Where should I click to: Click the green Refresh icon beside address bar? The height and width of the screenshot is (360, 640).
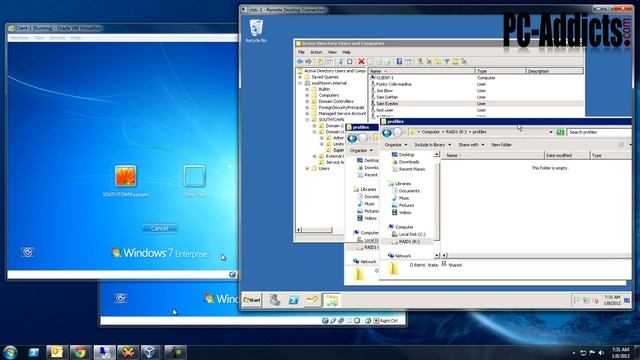(560, 132)
